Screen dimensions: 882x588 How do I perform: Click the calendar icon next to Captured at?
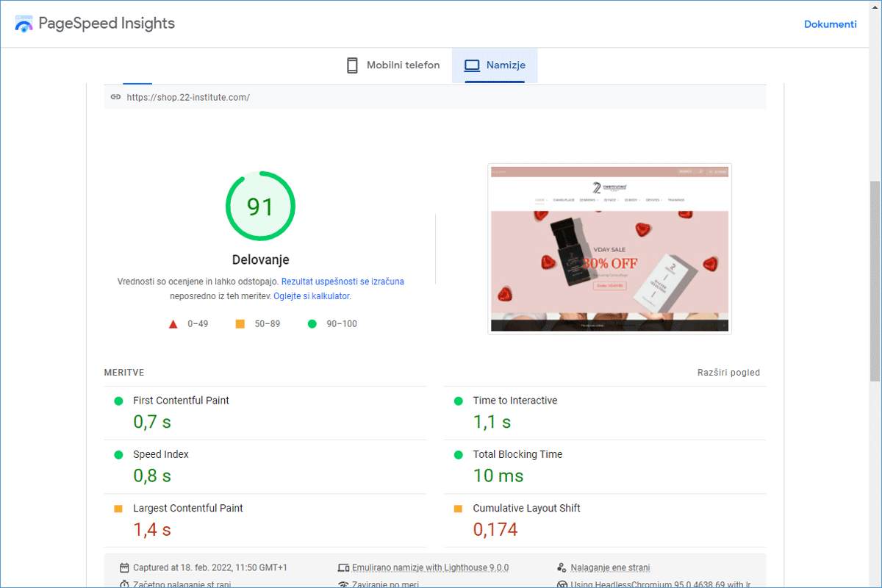[x=123, y=567]
